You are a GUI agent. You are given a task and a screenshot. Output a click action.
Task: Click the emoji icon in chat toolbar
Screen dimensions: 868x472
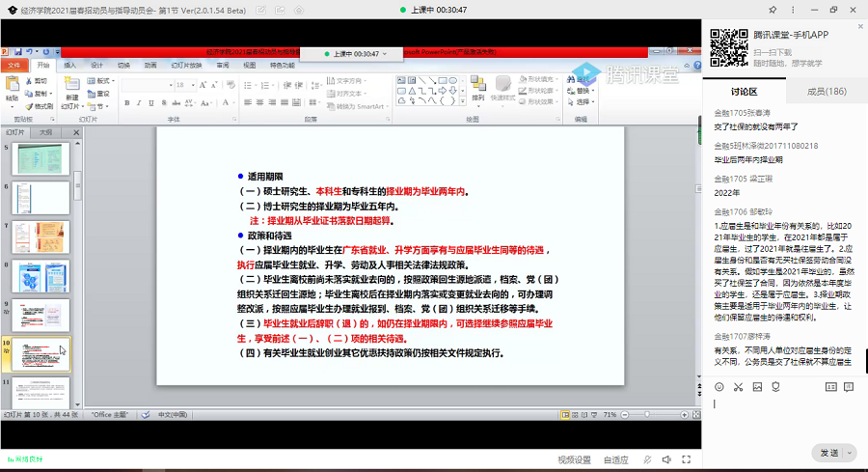(719, 387)
